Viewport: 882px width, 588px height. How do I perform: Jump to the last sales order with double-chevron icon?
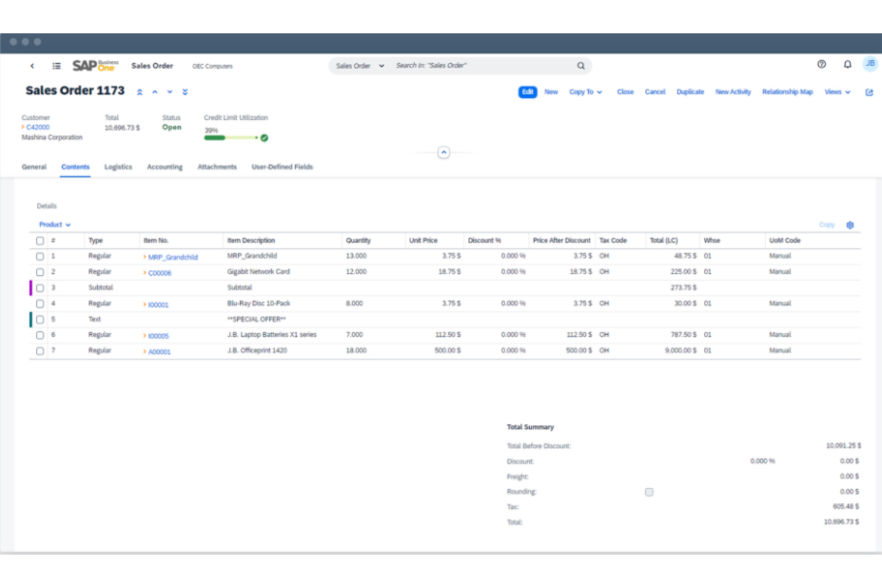tap(185, 92)
